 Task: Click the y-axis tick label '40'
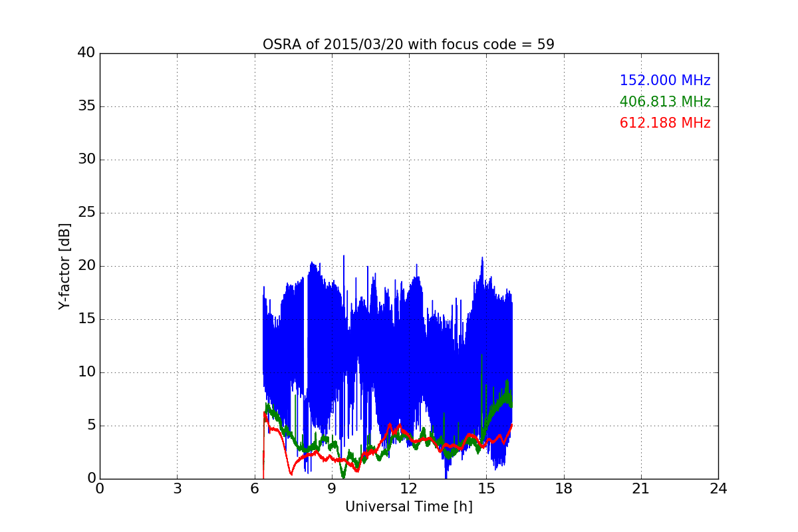pyautogui.click(x=86, y=53)
